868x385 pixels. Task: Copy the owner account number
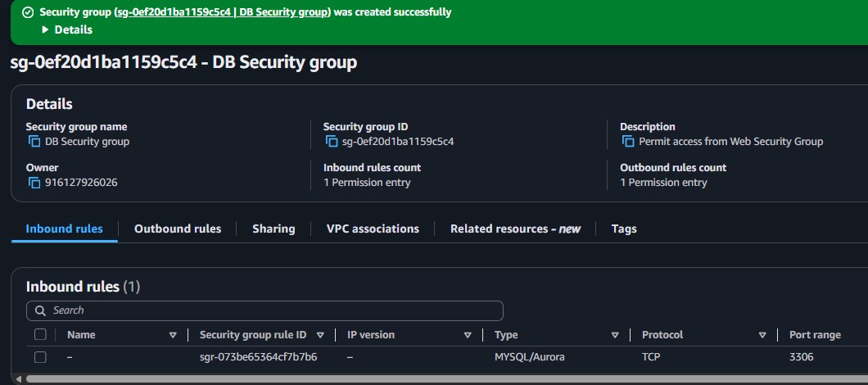(34, 182)
